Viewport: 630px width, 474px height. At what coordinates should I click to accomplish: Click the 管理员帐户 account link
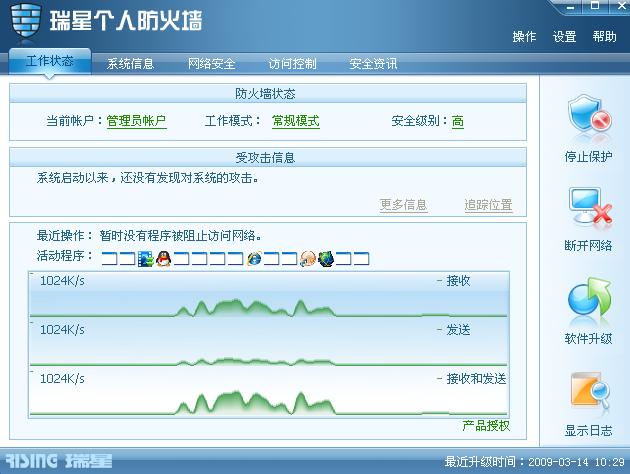[x=136, y=121]
